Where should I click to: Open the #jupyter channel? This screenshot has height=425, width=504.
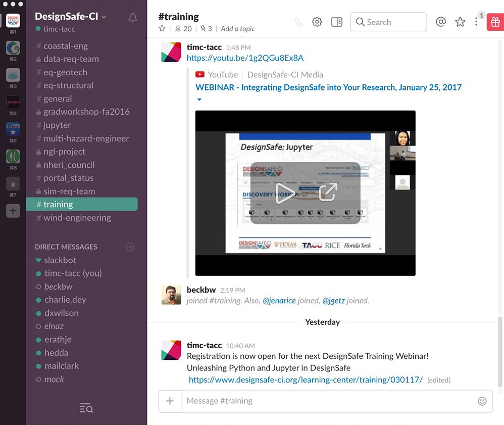click(x=57, y=125)
